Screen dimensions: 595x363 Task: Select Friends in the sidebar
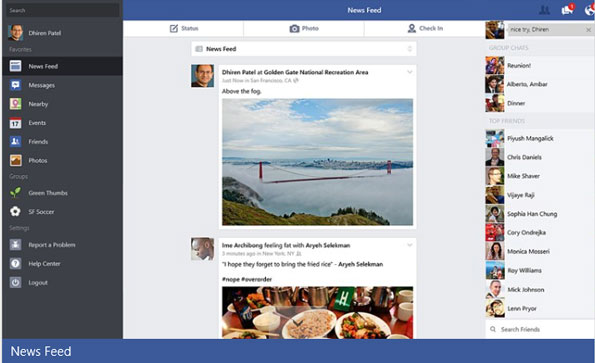click(62, 141)
